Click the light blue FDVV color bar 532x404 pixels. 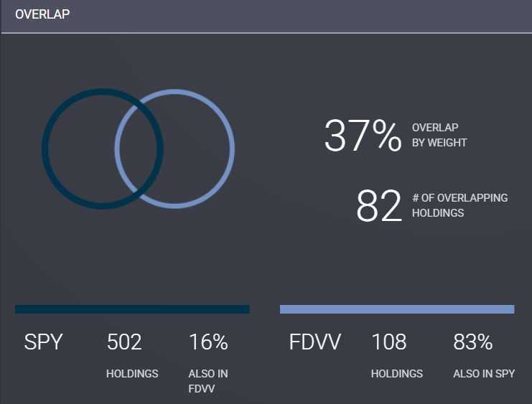pos(397,309)
